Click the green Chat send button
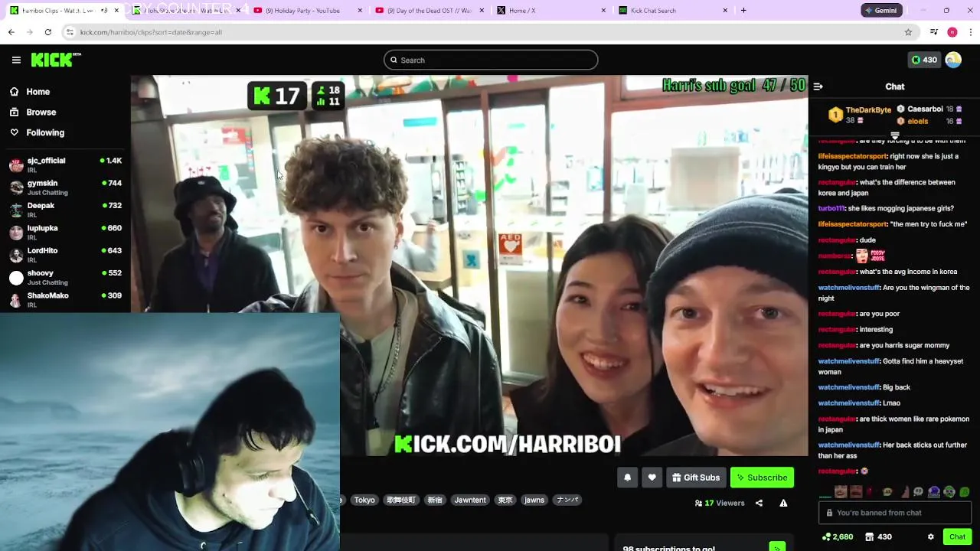Image resolution: width=980 pixels, height=551 pixels. point(957,537)
